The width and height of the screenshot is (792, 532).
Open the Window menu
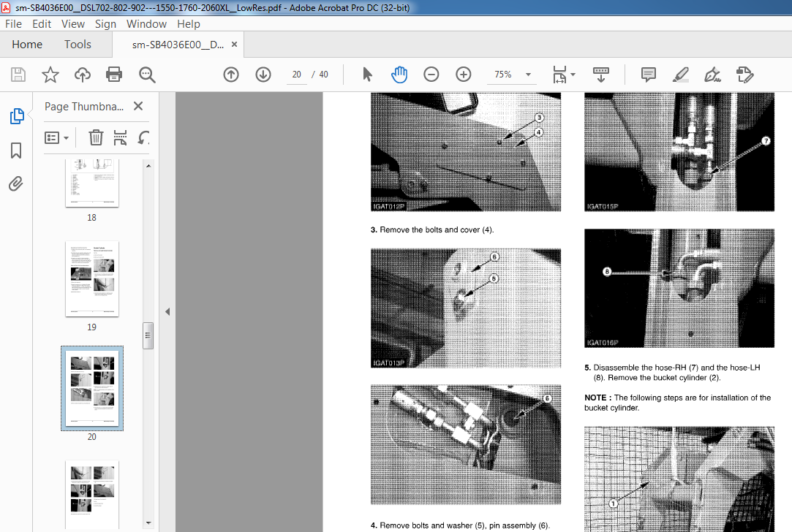tap(146, 23)
